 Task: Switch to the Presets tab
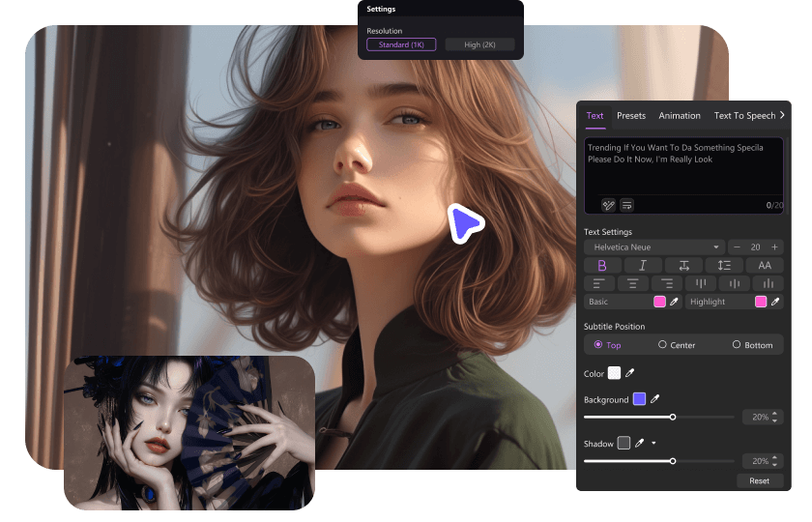pyautogui.click(x=631, y=116)
